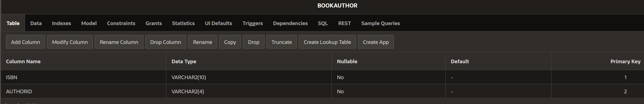Click the Drop table button
This screenshot has width=644, height=104.
click(253, 42)
